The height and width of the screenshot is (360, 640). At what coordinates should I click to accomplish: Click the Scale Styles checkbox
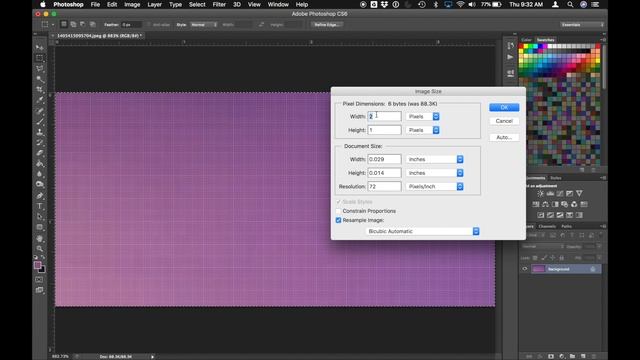[338, 202]
